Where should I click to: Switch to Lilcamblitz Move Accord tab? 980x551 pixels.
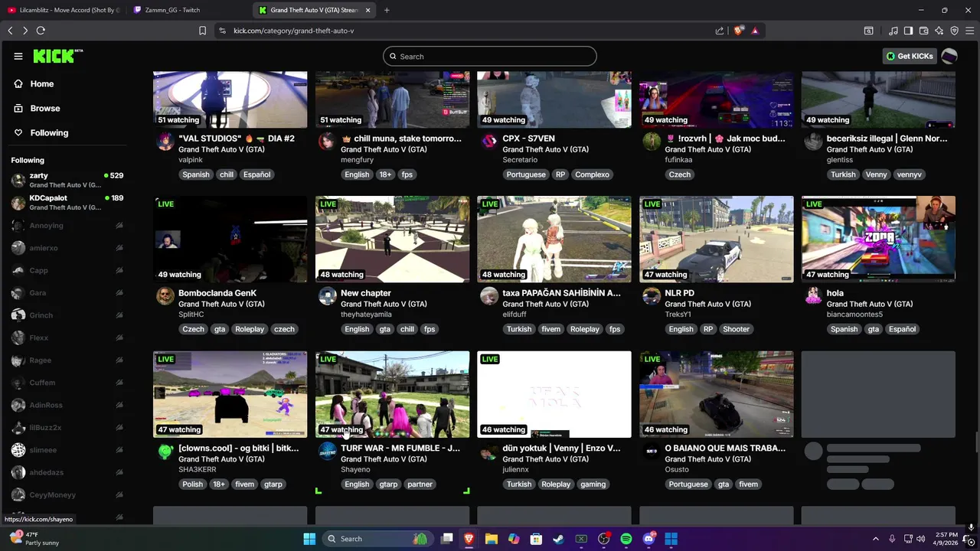(x=63, y=10)
